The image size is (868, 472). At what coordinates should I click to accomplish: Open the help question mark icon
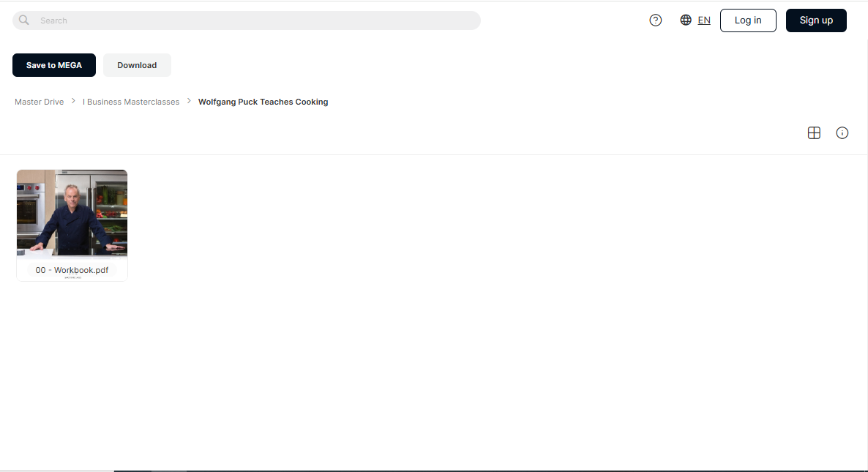click(x=656, y=20)
